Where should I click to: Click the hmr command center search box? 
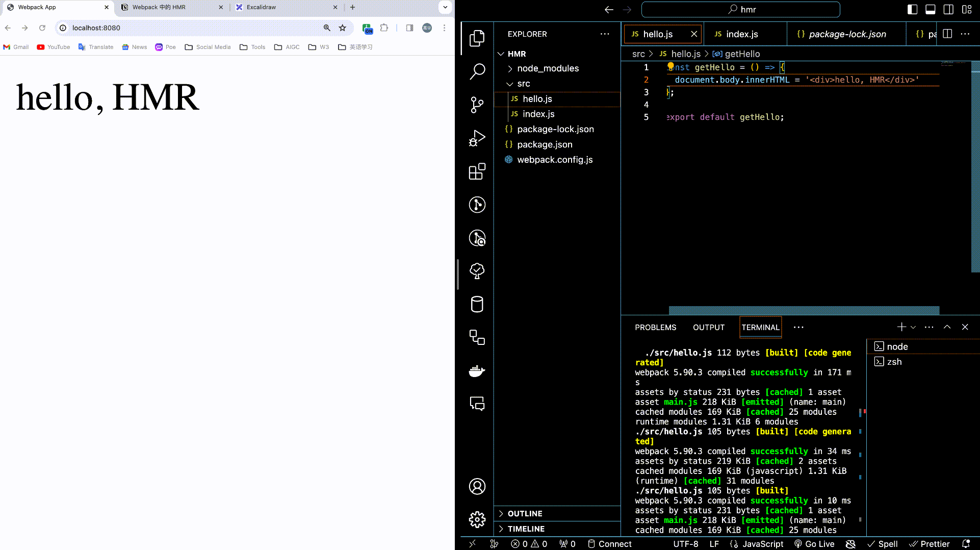tap(740, 9)
